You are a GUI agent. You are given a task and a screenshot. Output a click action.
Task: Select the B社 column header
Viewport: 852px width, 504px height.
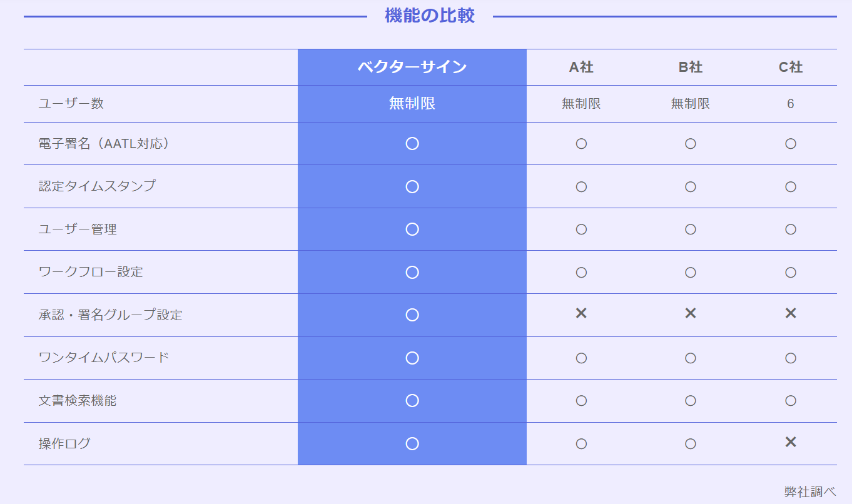[x=691, y=68]
